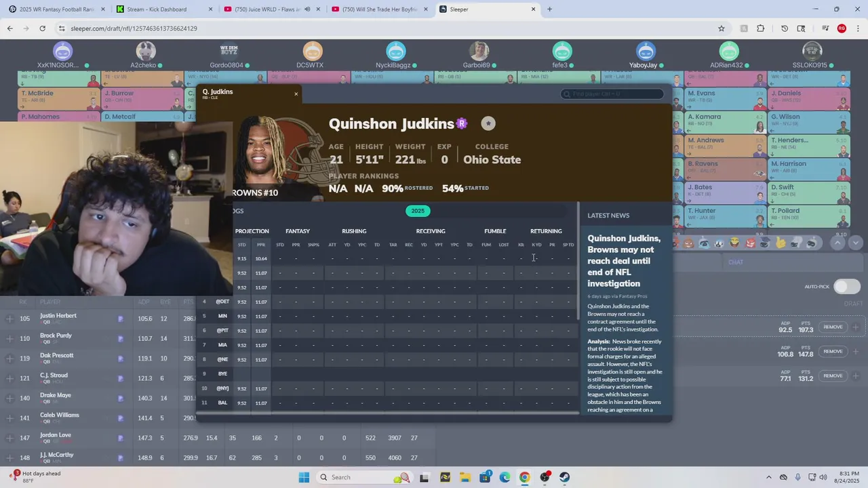Screen dimensions: 868x488
Task: Select the 2025 season pill
Action: pyautogui.click(x=418, y=211)
